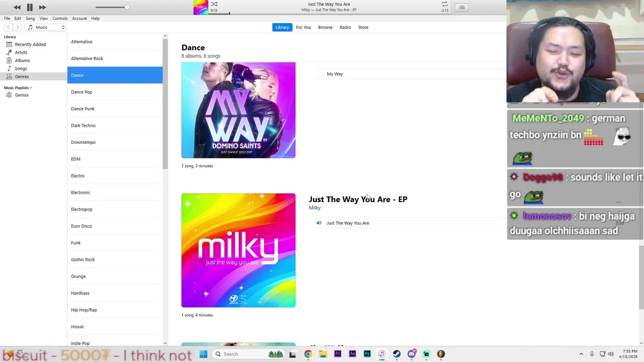
Task: Click the My Way album cover
Action: pyautogui.click(x=238, y=110)
